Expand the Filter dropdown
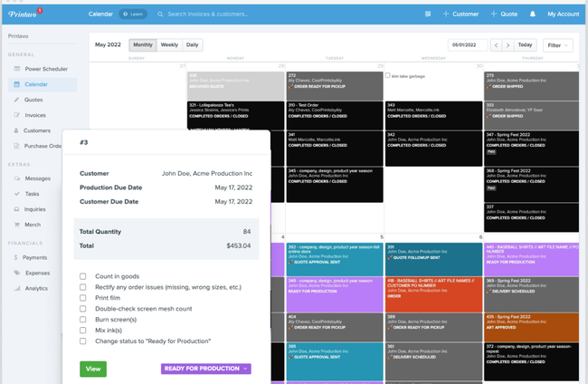 point(558,45)
